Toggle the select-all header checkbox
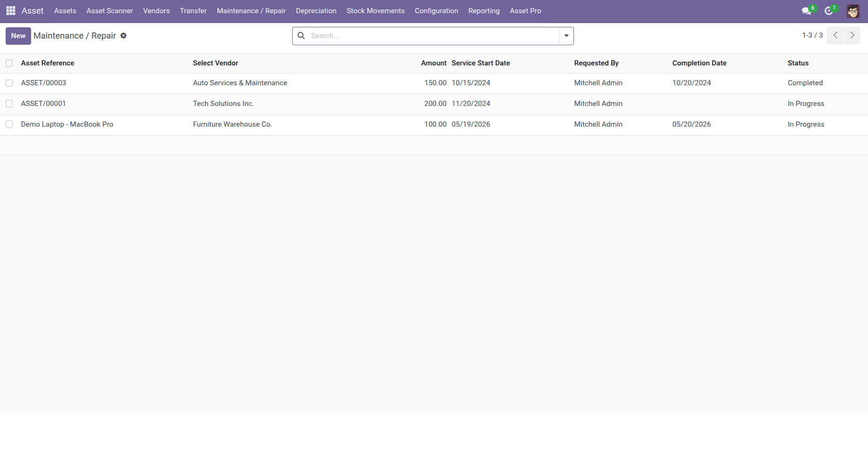Screen dimensions: 868x453 tap(9, 63)
